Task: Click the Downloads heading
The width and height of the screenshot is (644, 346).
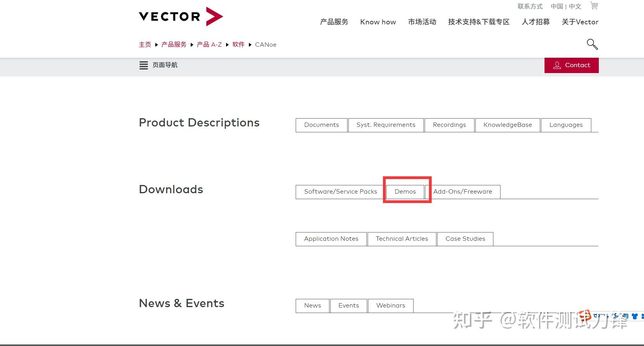Action: click(171, 189)
